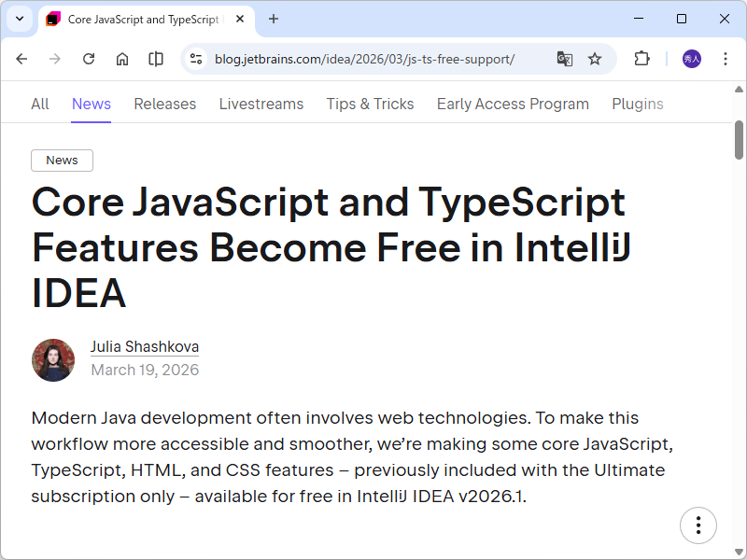The height and width of the screenshot is (560, 747).
Task: Click the News tag above the headline
Action: coord(62,161)
